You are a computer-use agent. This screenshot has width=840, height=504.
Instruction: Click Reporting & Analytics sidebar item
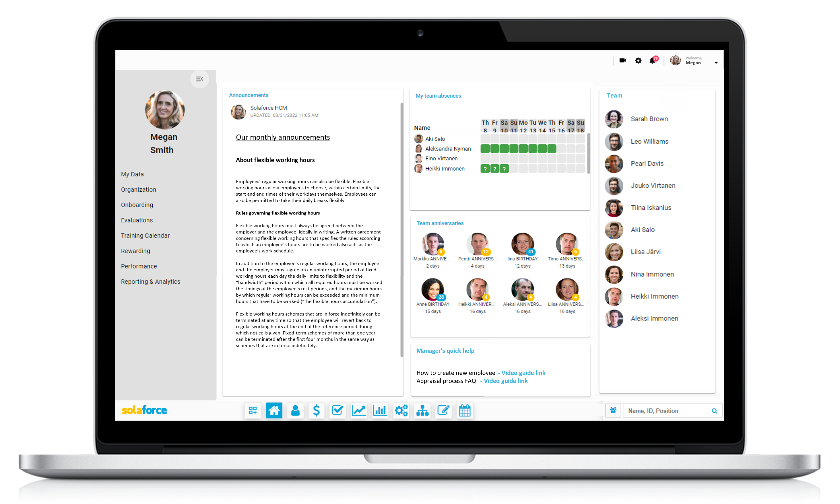pos(151,281)
